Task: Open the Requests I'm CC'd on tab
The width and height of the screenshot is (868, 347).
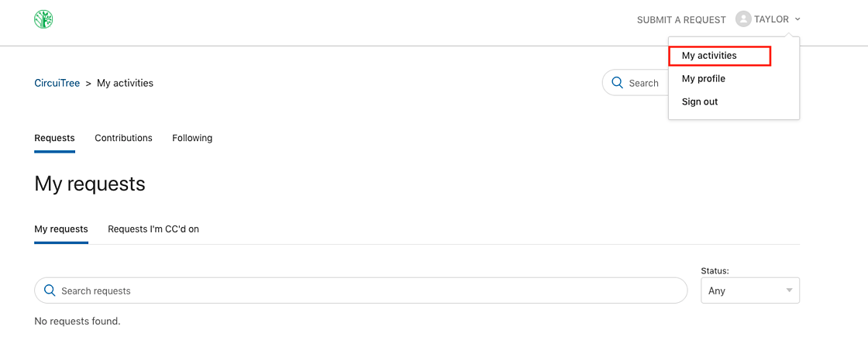Action: pyautogui.click(x=153, y=229)
